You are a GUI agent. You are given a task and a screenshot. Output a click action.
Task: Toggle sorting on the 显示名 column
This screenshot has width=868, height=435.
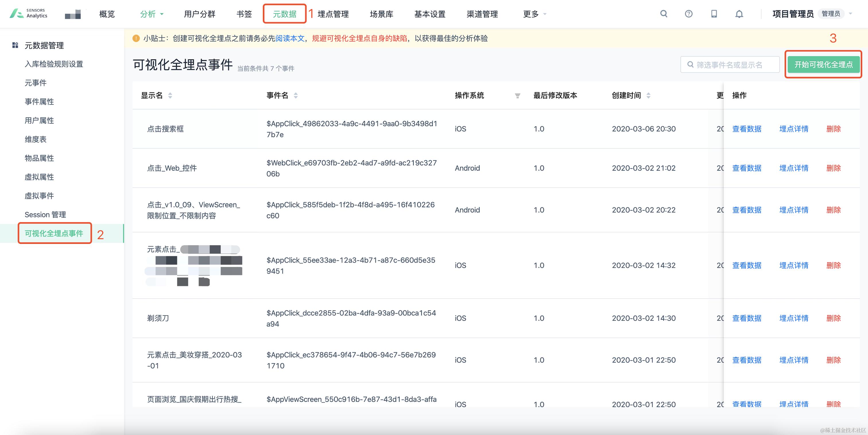click(170, 96)
